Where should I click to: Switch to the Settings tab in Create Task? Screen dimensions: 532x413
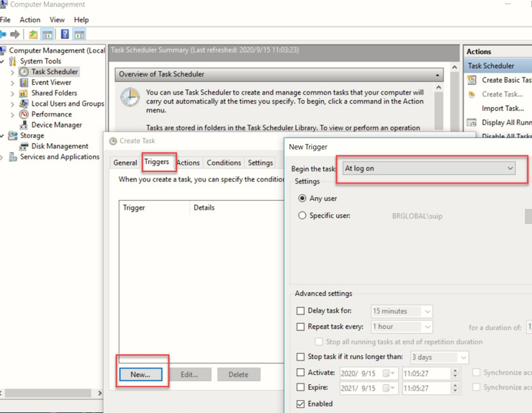[260, 163]
